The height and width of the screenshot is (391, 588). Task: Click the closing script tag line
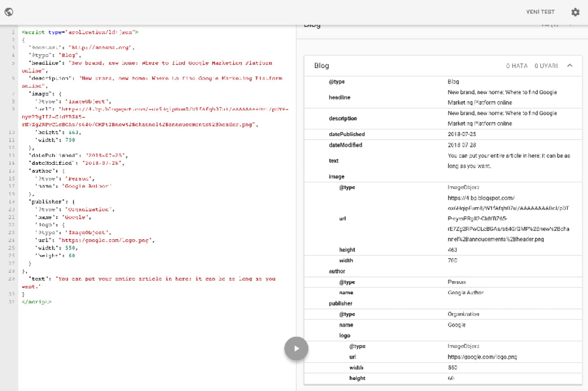37,302
